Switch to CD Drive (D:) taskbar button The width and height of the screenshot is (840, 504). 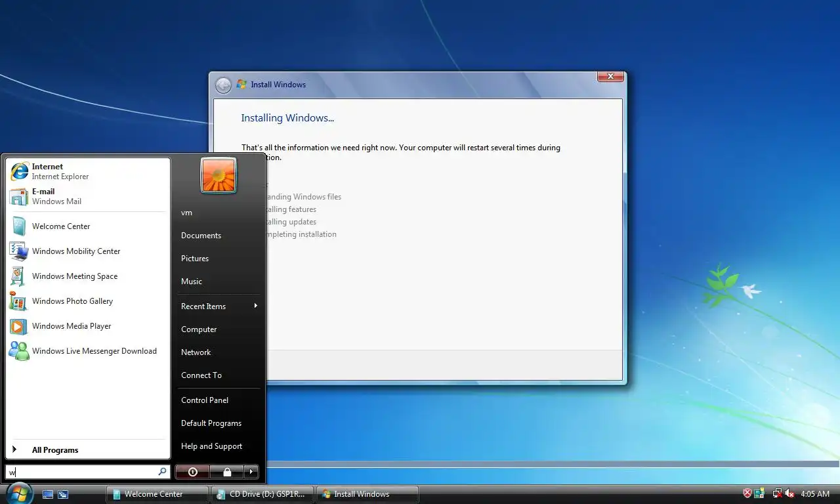[262, 494]
